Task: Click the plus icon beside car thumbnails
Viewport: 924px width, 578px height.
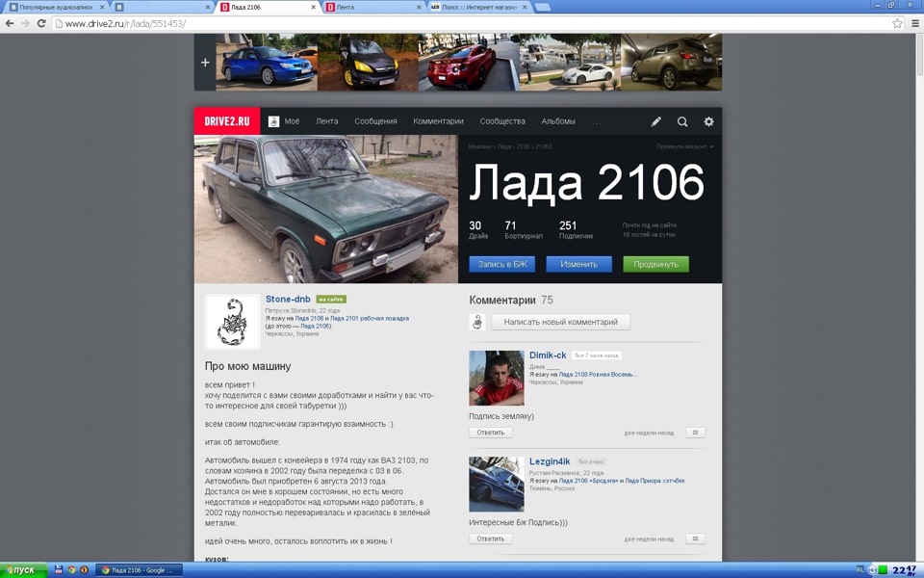Action: pos(205,62)
